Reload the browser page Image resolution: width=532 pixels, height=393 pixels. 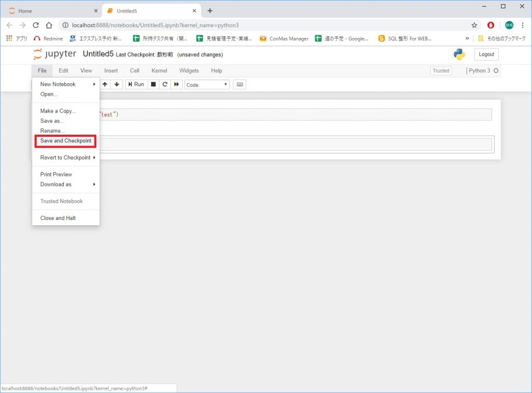pos(36,25)
